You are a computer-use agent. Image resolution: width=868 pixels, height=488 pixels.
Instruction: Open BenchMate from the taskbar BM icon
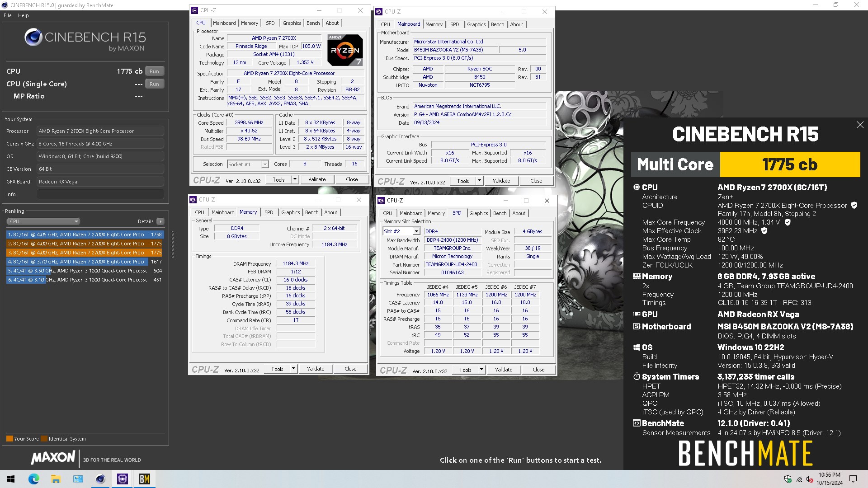(144, 479)
